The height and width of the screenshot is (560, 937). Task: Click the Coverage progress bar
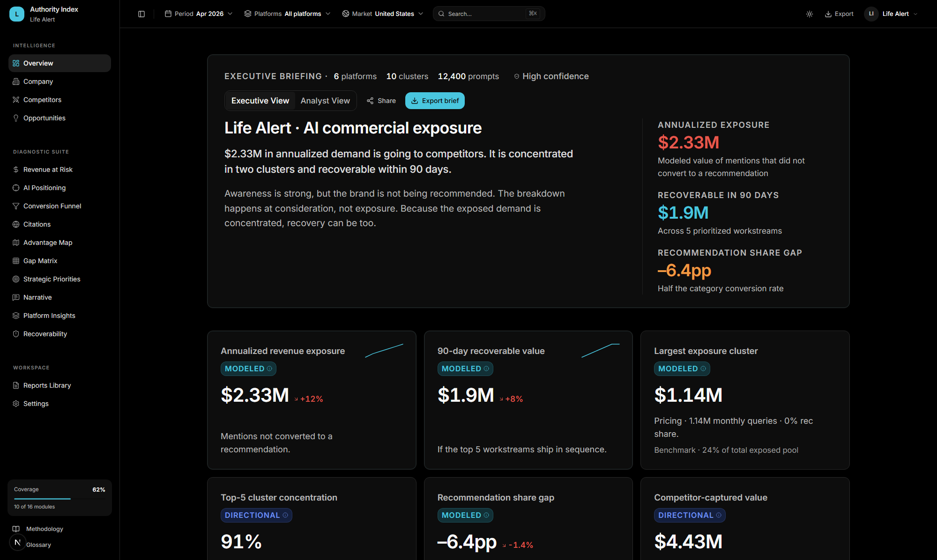tap(59, 499)
